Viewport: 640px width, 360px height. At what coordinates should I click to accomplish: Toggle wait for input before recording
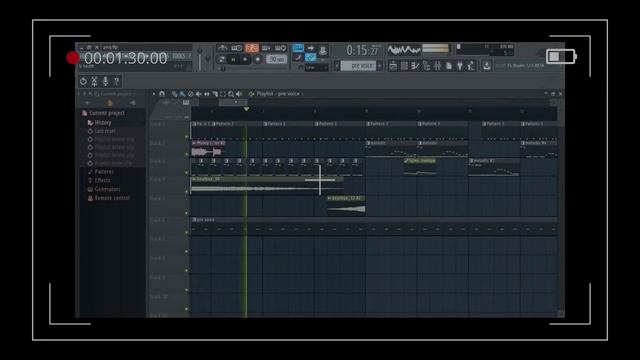point(237,48)
